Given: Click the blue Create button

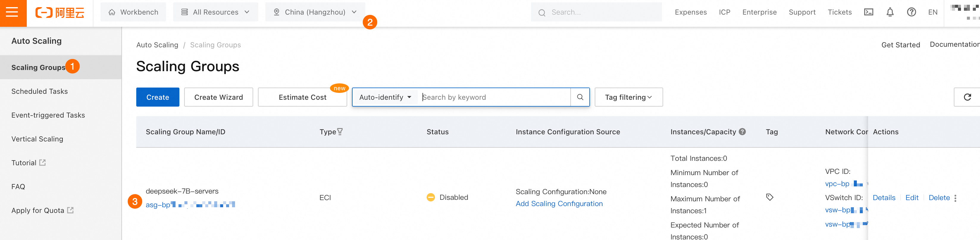Looking at the screenshot, I should 157,97.
